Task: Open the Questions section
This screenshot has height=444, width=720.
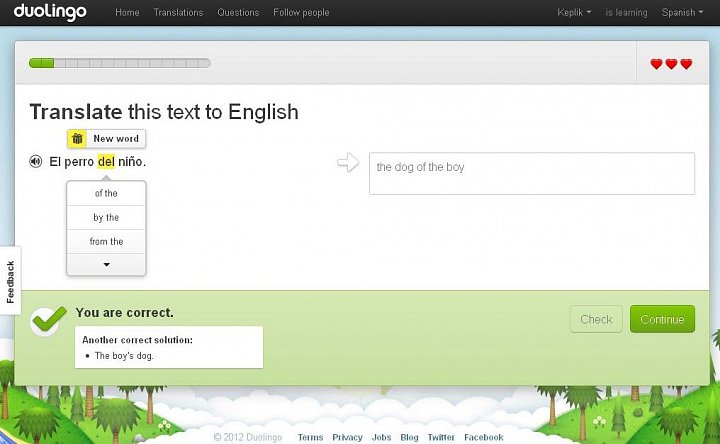Action: pos(238,12)
